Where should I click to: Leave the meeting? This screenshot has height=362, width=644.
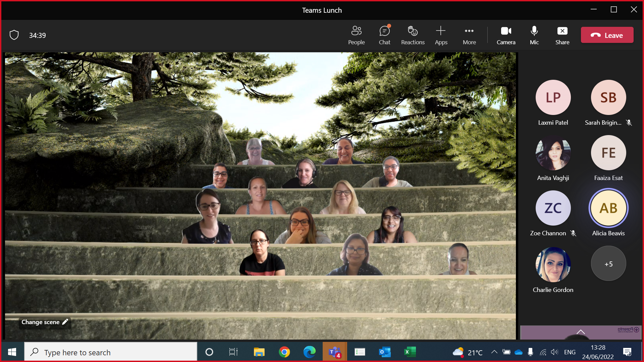[607, 35]
